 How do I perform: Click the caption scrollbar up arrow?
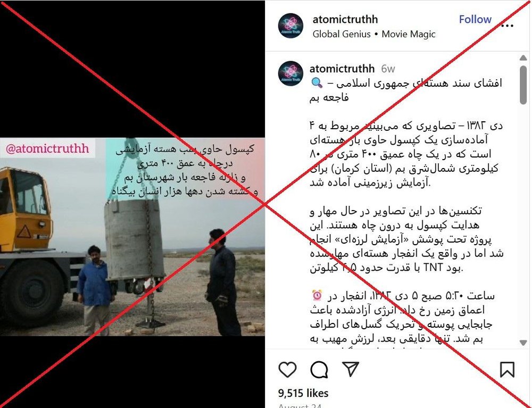[523, 58]
